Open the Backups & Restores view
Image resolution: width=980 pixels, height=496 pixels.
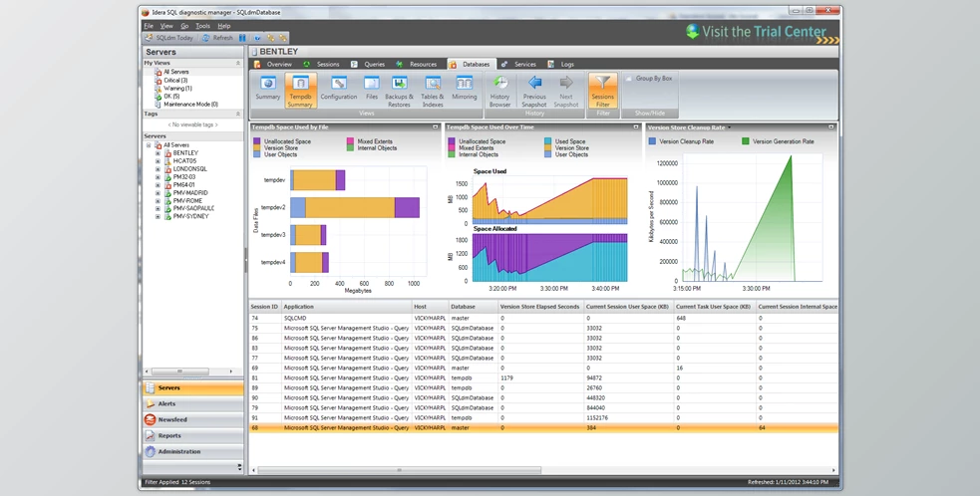400,92
